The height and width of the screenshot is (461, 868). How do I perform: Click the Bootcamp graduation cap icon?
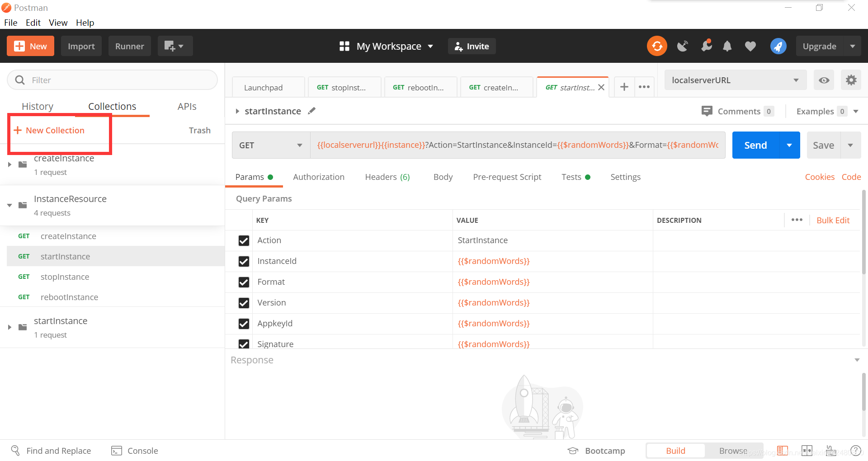click(573, 451)
